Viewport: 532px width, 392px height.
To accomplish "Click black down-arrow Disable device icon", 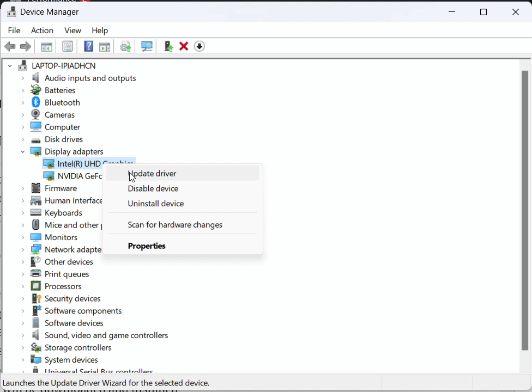I will (x=199, y=46).
